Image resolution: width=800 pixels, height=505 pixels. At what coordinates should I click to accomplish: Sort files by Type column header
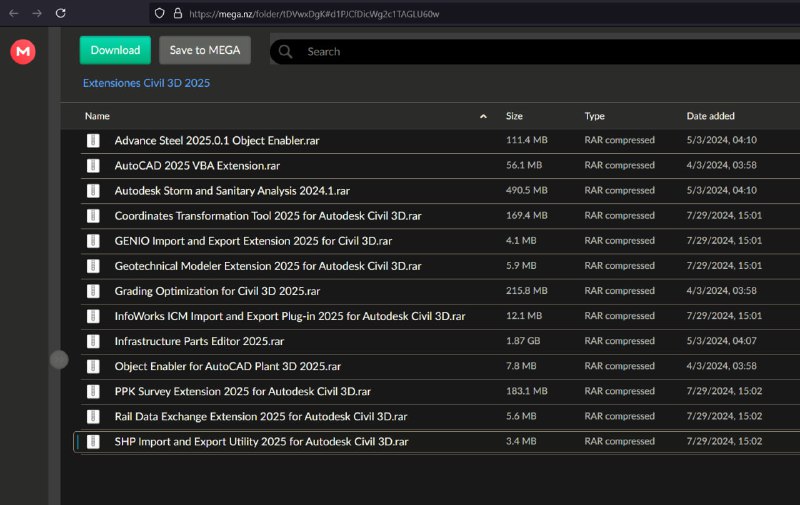point(594,116)
